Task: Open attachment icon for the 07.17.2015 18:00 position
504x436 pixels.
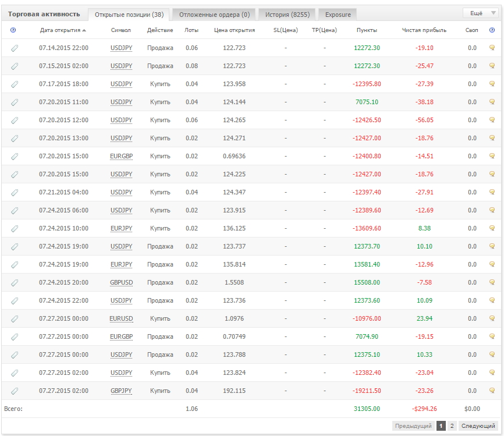Action: click(x=15, y=84)
